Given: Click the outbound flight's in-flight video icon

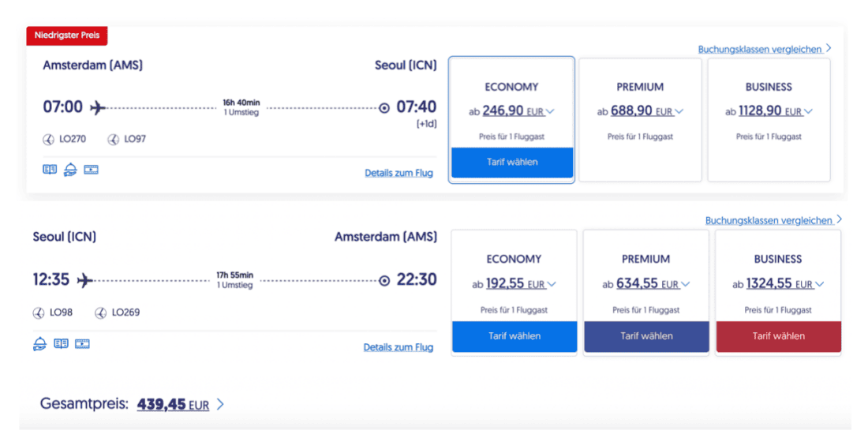Looking at the screenshot, I should [91, 170].
